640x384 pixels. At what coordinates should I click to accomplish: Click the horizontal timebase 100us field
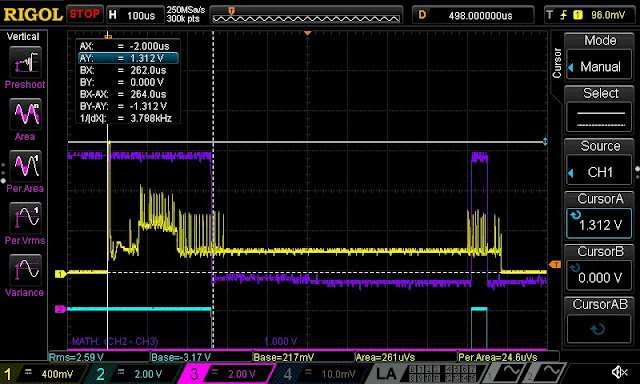(134, 15)
